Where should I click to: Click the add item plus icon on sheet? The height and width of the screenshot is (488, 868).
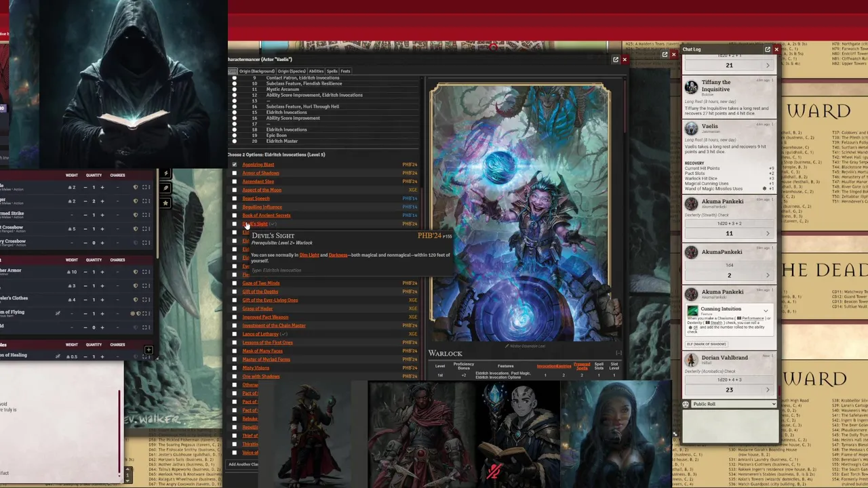point(149,350)
